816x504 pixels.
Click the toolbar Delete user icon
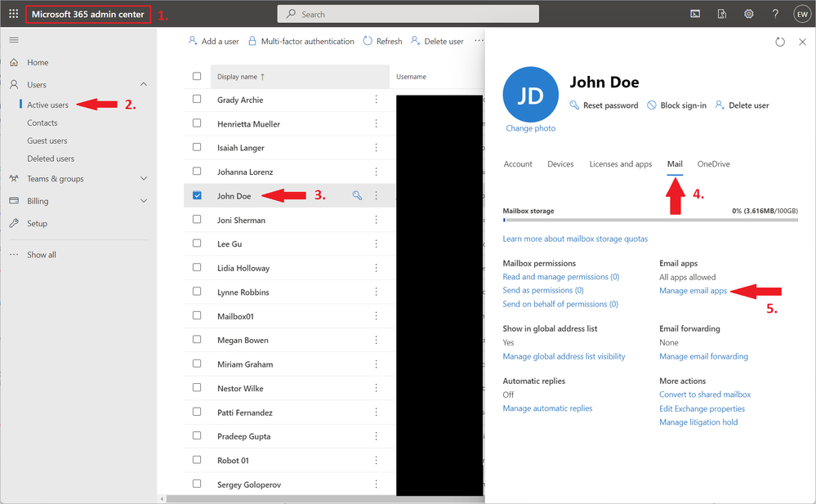(415, 41)
